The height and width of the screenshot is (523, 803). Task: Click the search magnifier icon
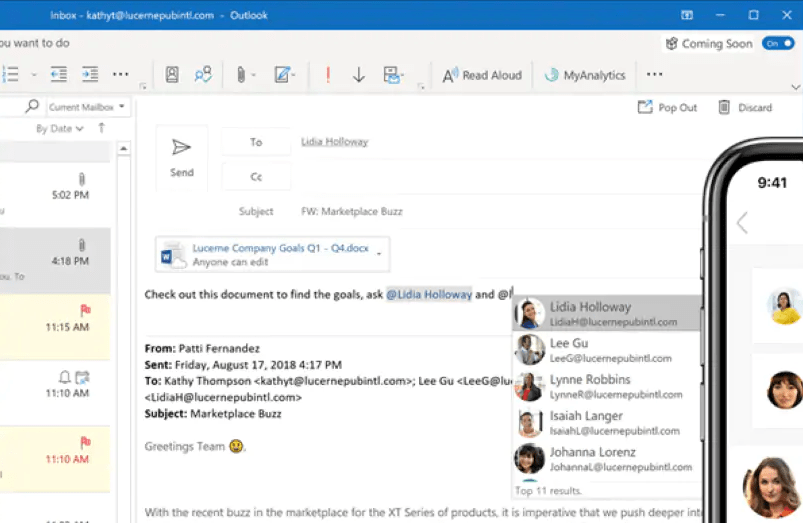coord(32,107)
